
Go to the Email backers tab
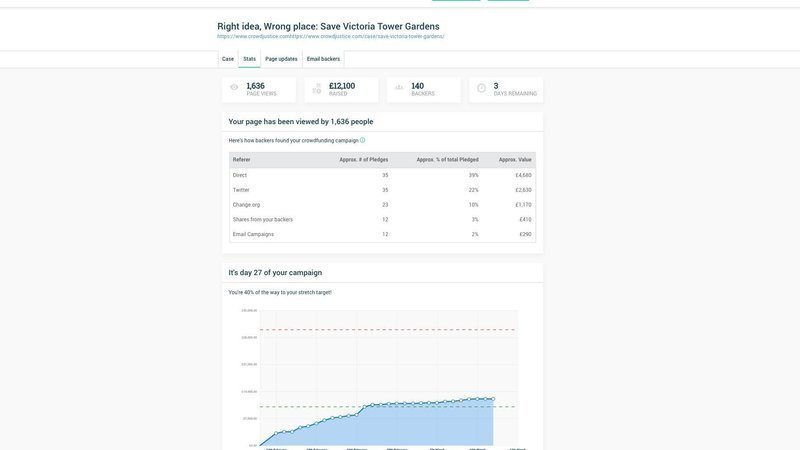(x=323, y=59)
